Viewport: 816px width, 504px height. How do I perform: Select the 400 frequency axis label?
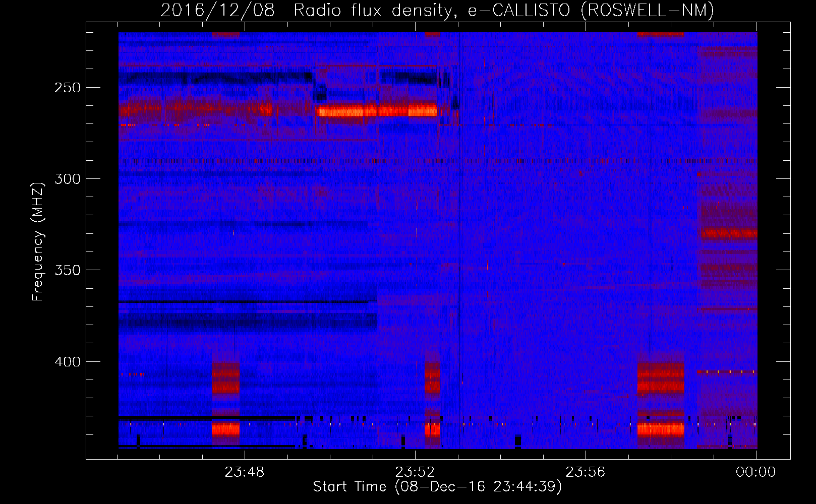click(68, 362)
